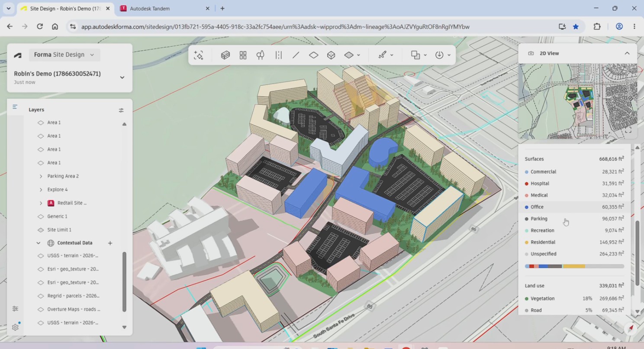Collapse the 2D View panel
644x349 pixels.
(627, 53)
